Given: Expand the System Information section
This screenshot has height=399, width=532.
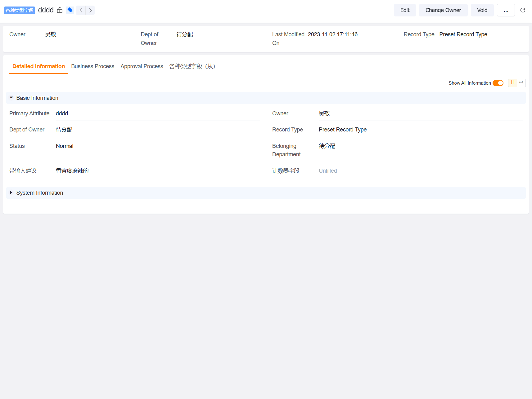Looking at the screenshot, I should tap(11, 193).
